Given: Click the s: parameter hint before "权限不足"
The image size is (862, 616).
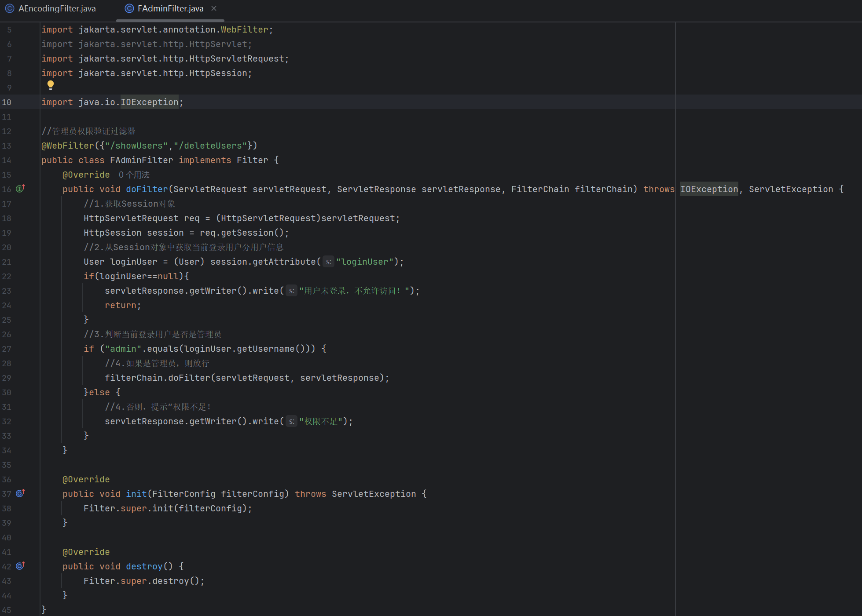Looking at the screenshot, I should click(291, 422).
